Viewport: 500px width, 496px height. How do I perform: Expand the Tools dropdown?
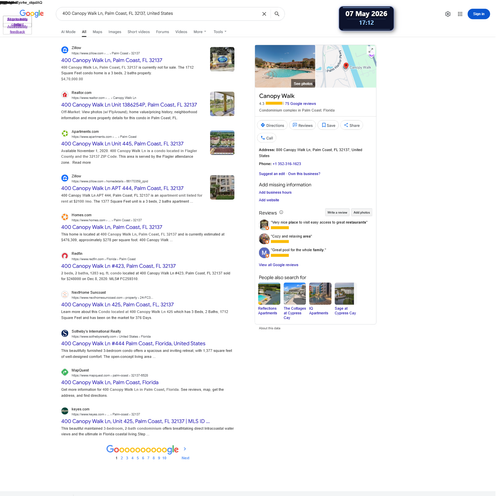[220, 32]
